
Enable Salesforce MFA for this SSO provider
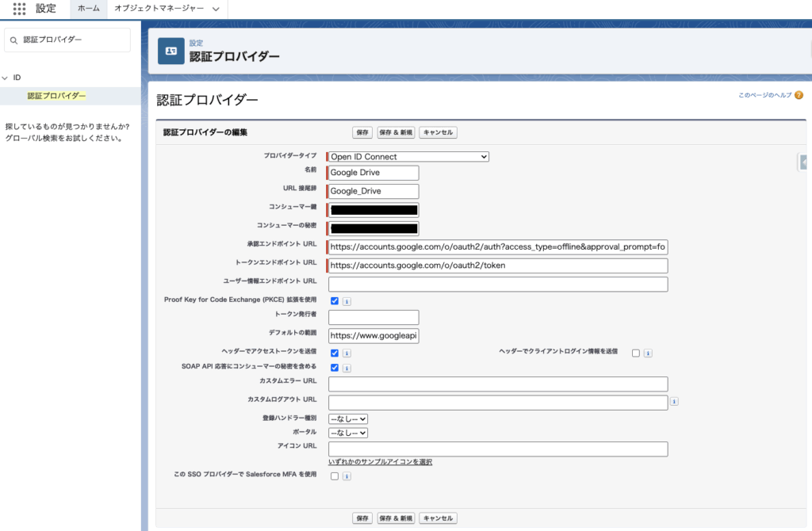335,476
